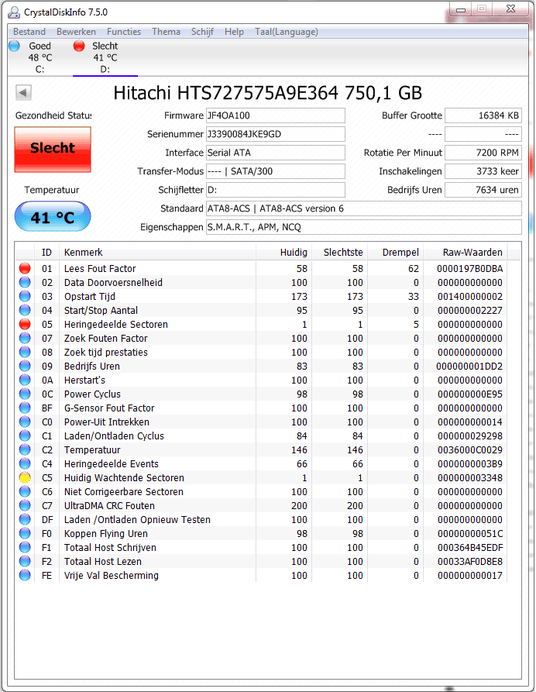Click the blue icon for Niet Corrigeerbare Sectoren

pos(25,492)
